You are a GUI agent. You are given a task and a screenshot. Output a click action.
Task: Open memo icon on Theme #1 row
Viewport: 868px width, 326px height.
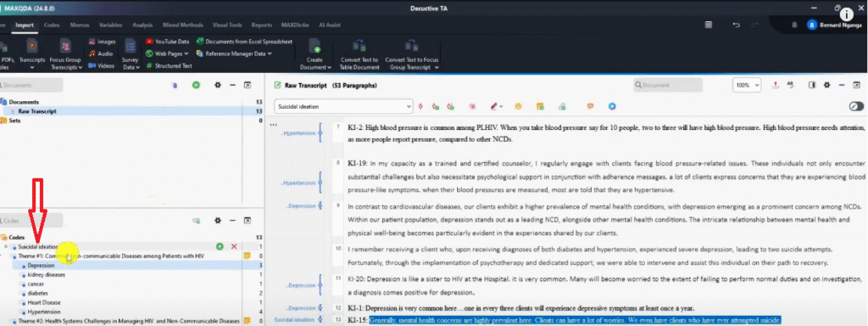[248, 256]
